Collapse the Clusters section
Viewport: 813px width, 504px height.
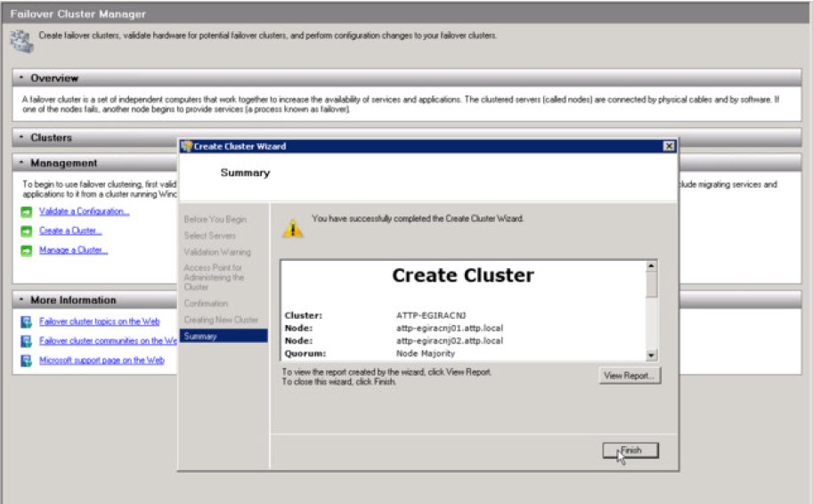21,137
